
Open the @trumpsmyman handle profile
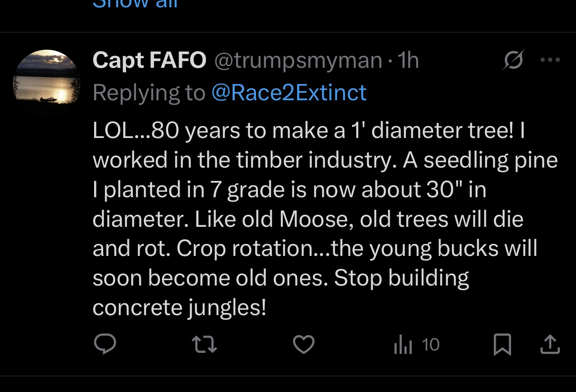[x=298, y=61]
